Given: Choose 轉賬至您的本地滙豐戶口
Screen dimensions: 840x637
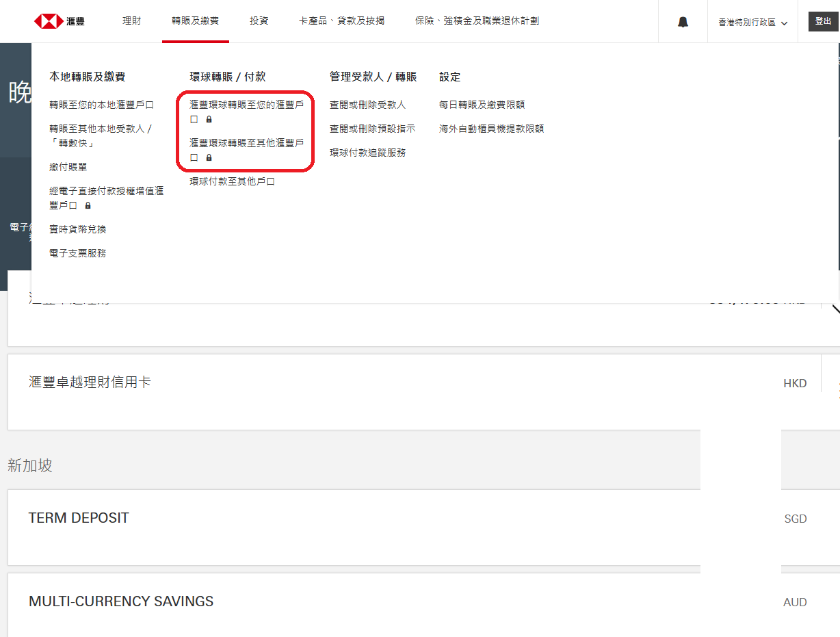Looking at the screenshot, I should pyautogui.click(x=102, y=105).
